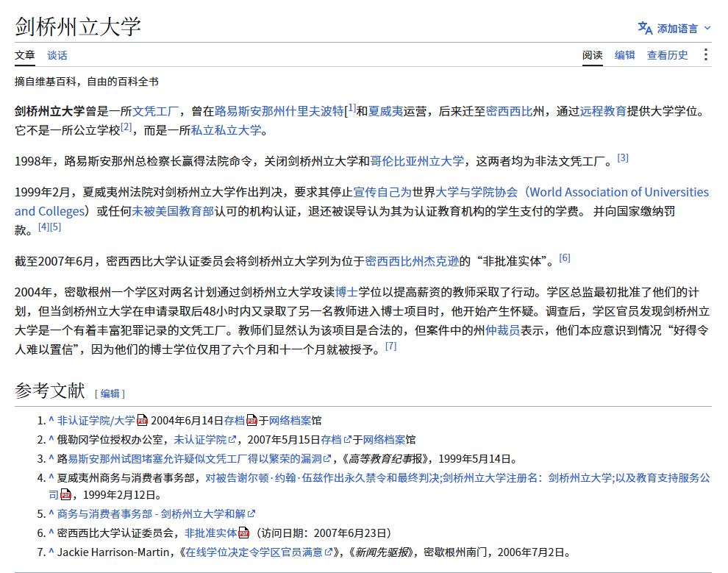Screen dimensions: 728x573
Task: Switch to the 文章 tab
Action: [x=24, y=55]
